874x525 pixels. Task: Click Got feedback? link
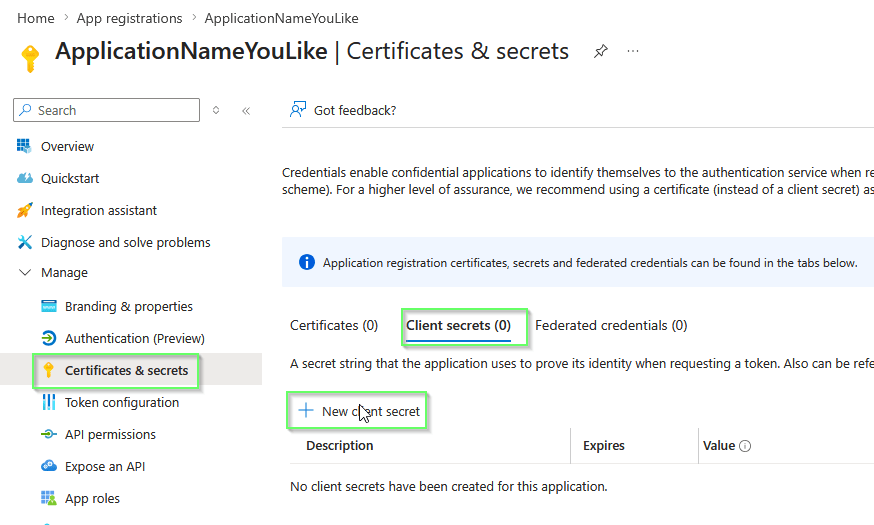pyautogui.click(x=355, y=110)
